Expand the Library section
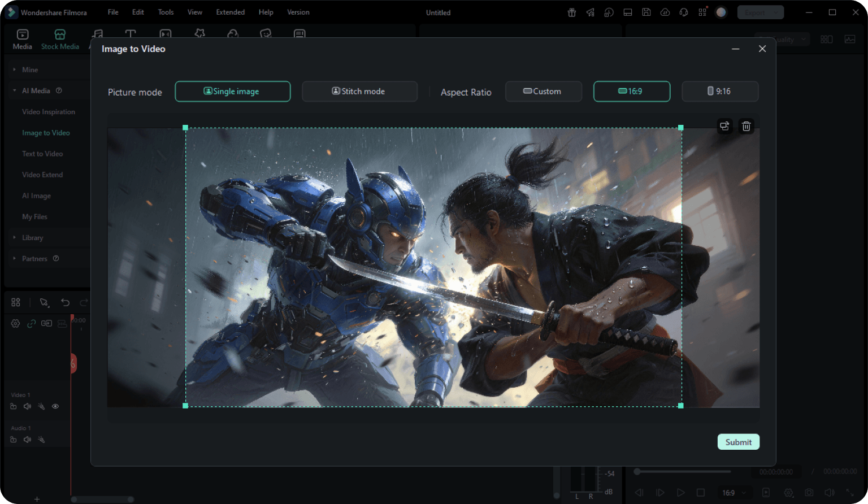The width and height of the screenshot is (868, 504). (x=15, y=238)
